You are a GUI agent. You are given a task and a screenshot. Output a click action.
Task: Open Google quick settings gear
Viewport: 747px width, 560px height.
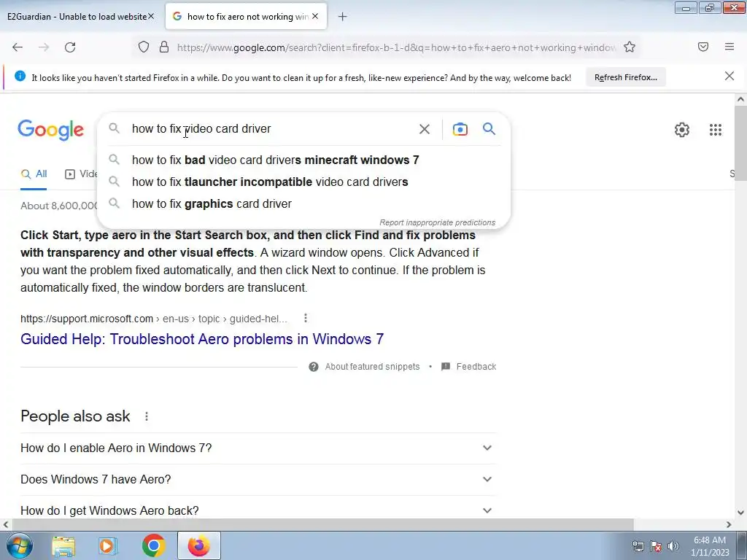(x=682, y=130)
